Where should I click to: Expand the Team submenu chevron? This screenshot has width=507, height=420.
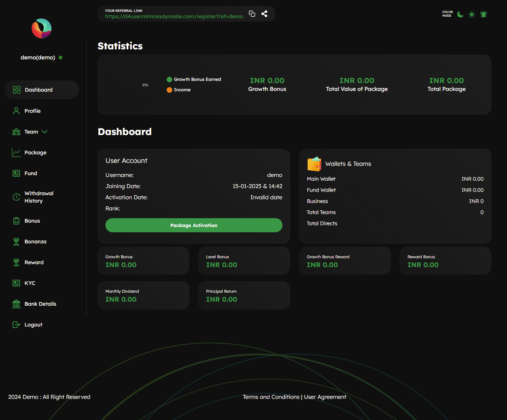tap(45, 132)
